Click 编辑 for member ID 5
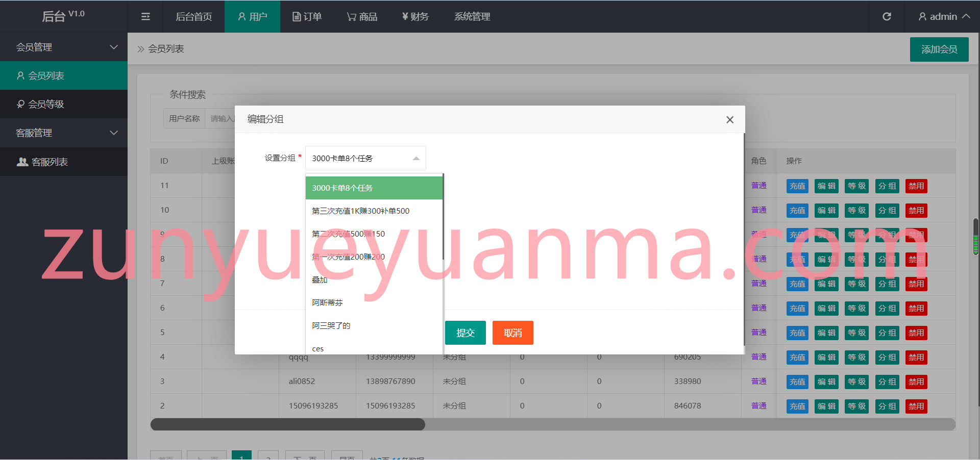 point(827,333)
